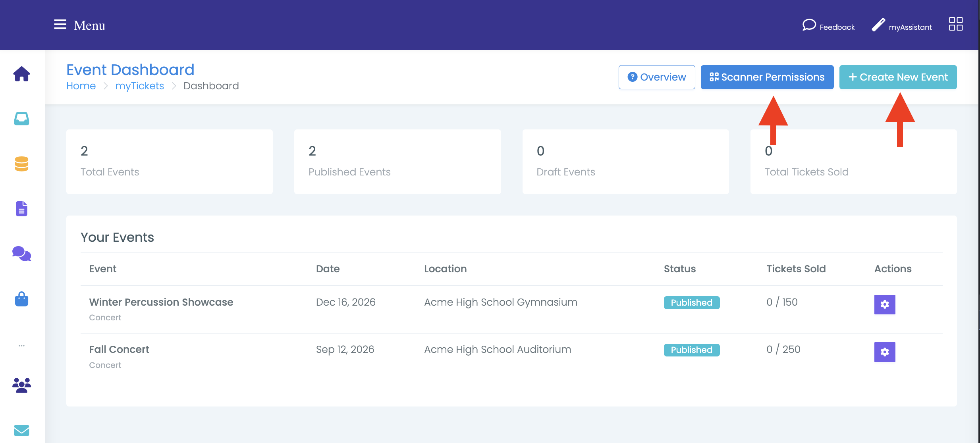Click Published badge for Winter Percussion Showcase

click(x=692, y=302)
